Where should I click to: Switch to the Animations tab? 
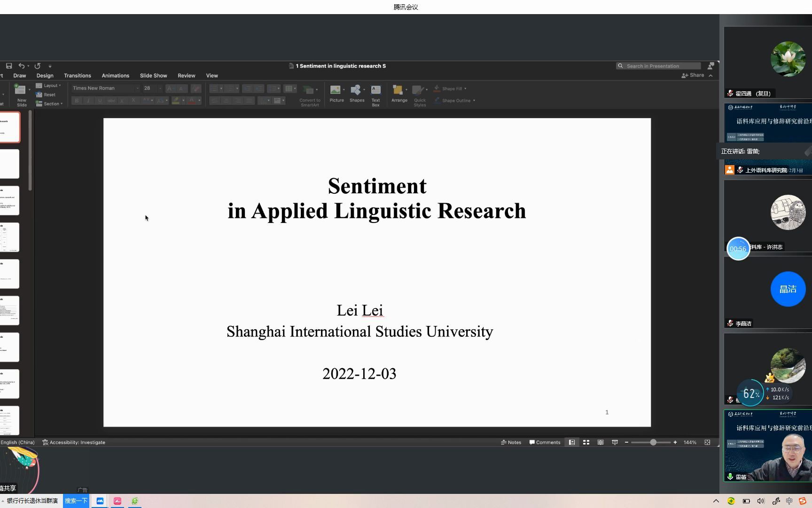[116, 76]
